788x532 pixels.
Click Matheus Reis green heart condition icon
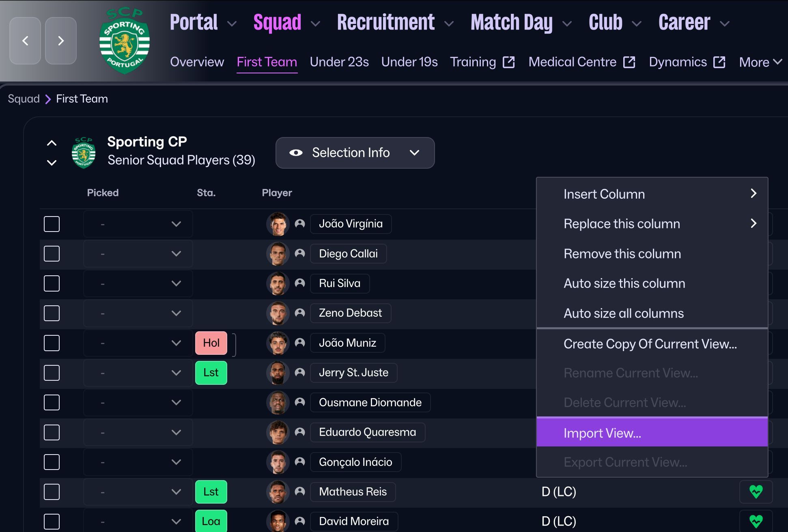point(756,491)
